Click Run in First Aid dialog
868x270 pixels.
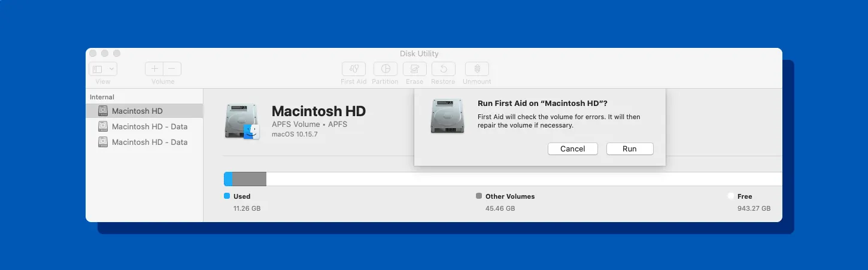(630, 148)
